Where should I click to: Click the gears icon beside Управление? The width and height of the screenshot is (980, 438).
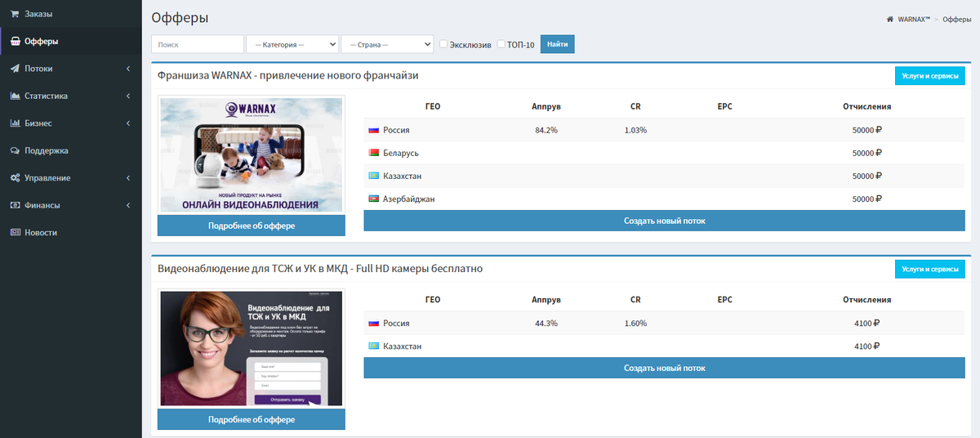pos(15,178)
